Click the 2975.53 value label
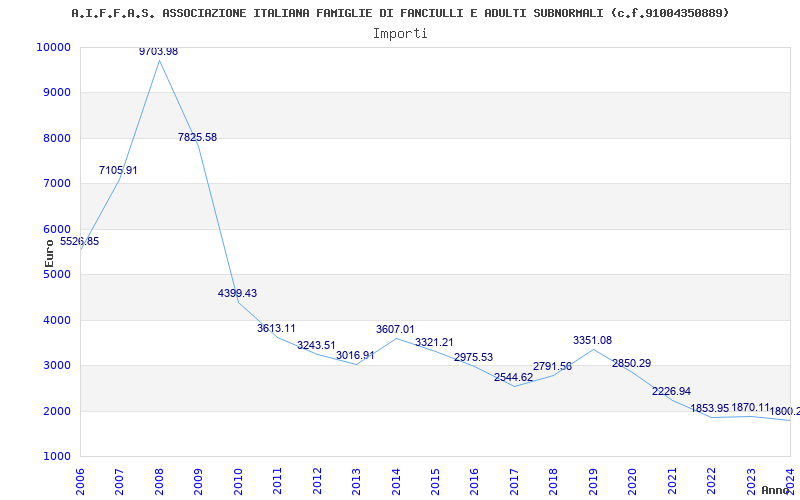Image resolution: width=800 pixels, height=500 pixels. tap(473, 358)
